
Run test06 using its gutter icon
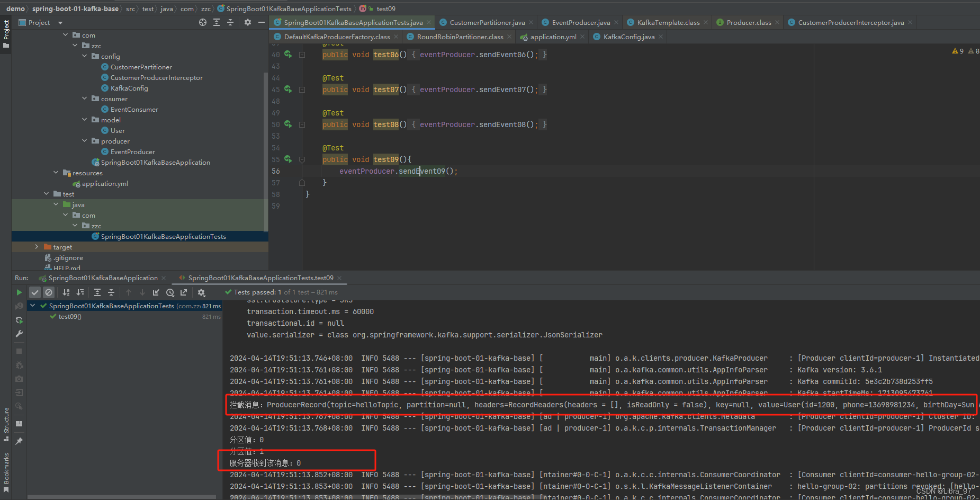coord(288,54)
